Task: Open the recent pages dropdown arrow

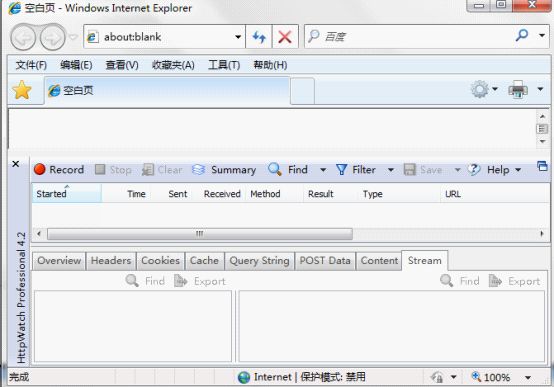Action: pos(73,37)
